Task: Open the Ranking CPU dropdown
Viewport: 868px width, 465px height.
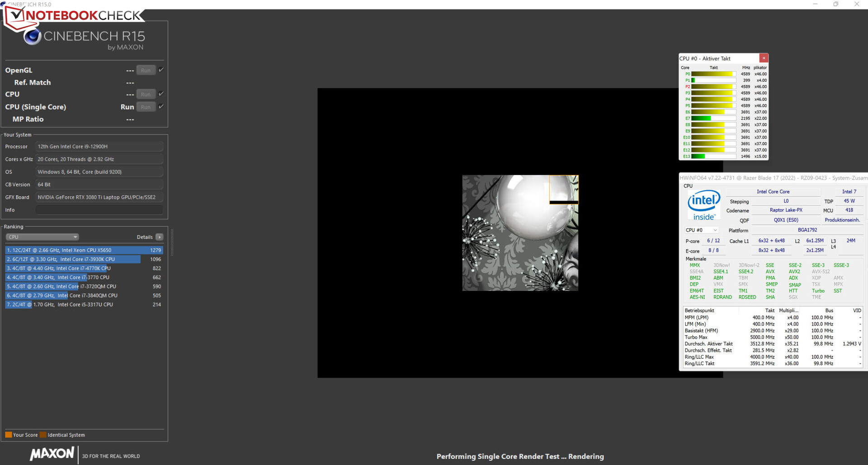Action: pyautogui.click(x=42, y=237)
